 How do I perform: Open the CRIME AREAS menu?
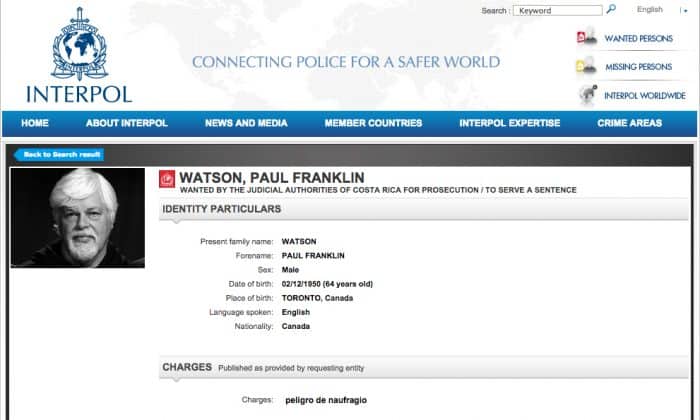click(629, 123)
